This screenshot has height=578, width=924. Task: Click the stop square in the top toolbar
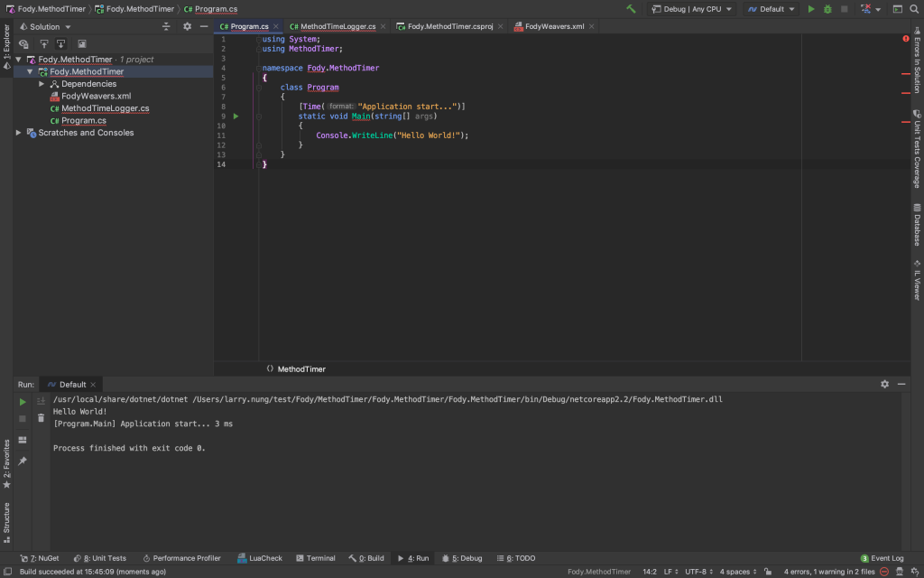(x=845, y=9)
